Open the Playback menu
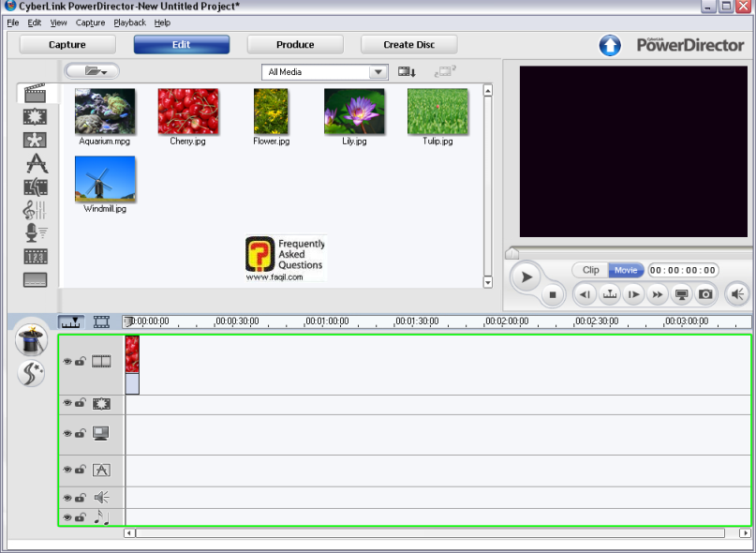The width and height of the screenshot is (756, 553). coord(129,22)
